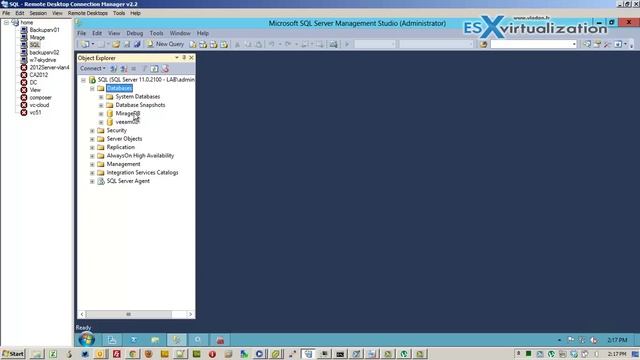
Task: Open Object Explorer window position dropdown arrow
Action: 177,58
